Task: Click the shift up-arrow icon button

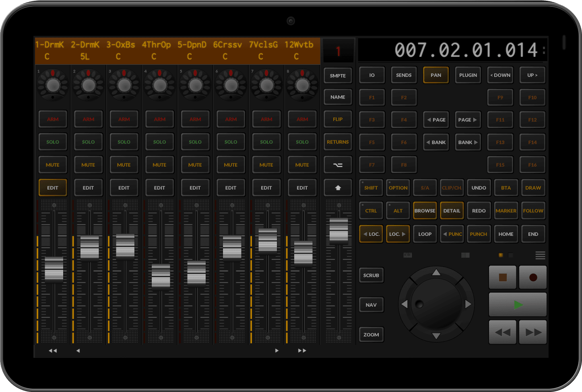Action: (x=338, y=188)
